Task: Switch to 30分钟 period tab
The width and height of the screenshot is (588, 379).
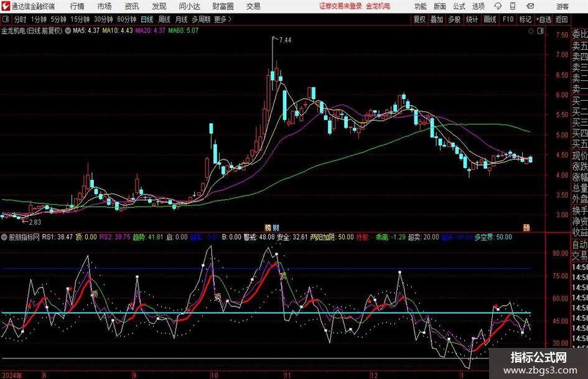Action: point(103,19)
